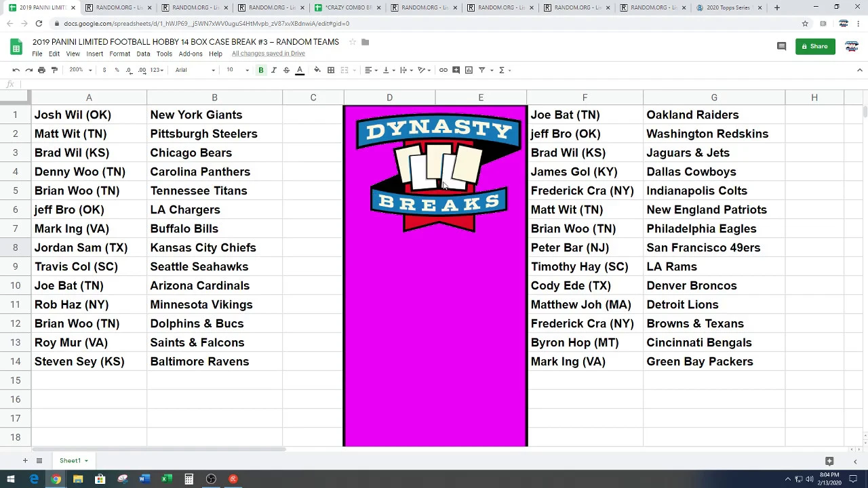Open the Insert menu

click(94, 54)
